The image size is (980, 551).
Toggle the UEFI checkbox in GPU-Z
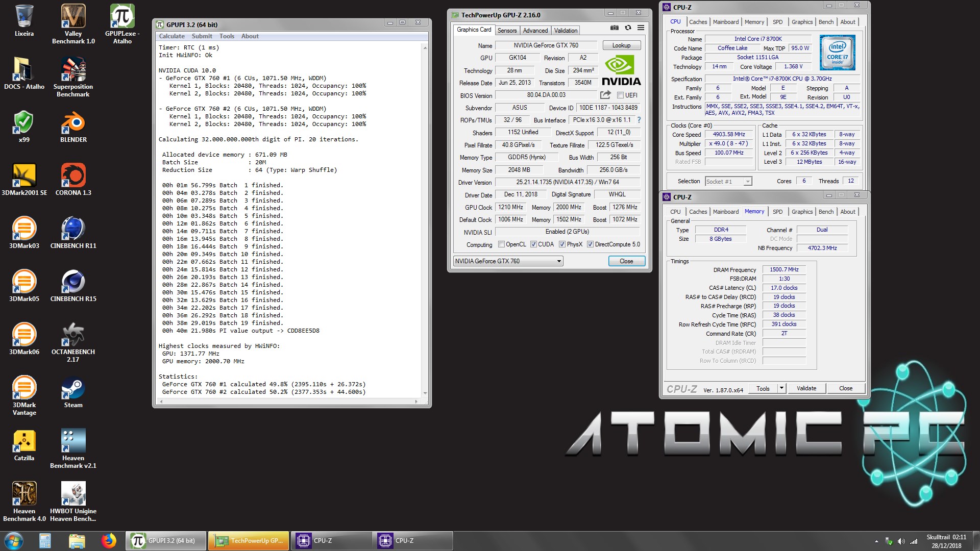point(620,95)
